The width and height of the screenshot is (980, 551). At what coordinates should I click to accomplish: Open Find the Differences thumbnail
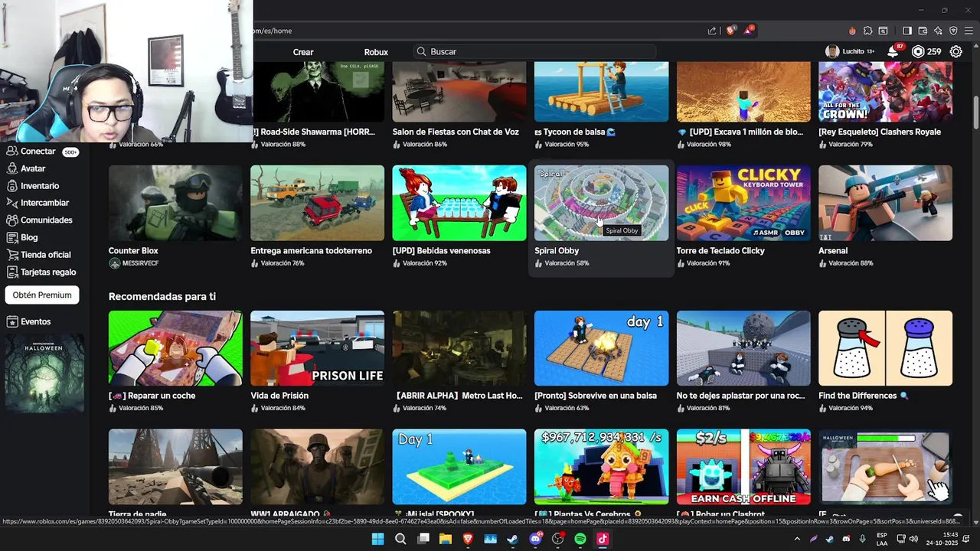[885, 348]
